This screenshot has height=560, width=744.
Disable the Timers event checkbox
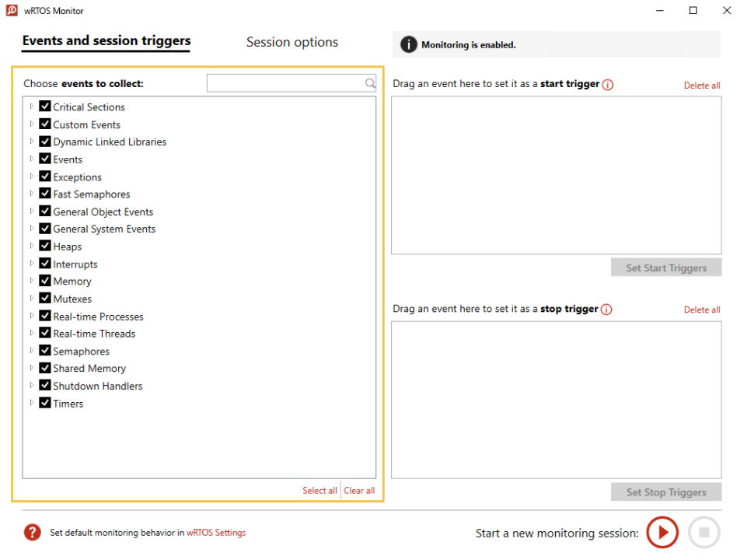tap(45, 403)
